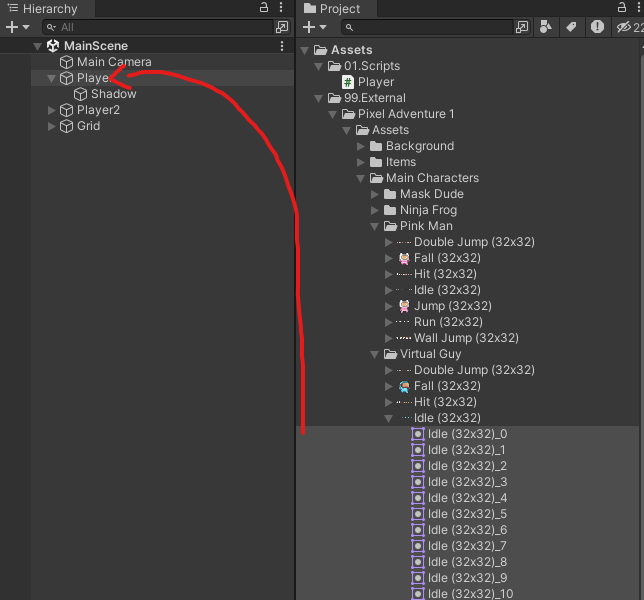Select Virtual Guy Hit (32x32) texture
The width and height of the screenshot is (644, 600).
[x=445, y=402]
